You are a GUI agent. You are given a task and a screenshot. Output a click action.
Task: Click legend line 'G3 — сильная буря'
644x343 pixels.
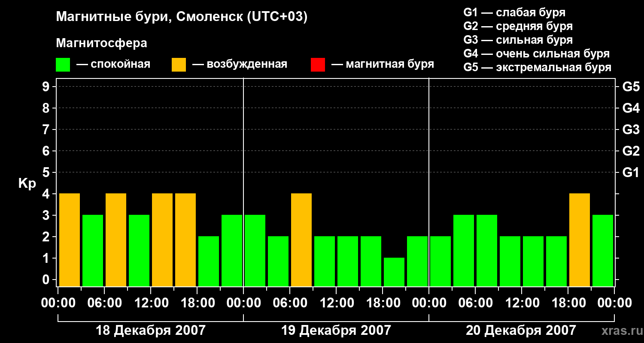pos(518,40)
